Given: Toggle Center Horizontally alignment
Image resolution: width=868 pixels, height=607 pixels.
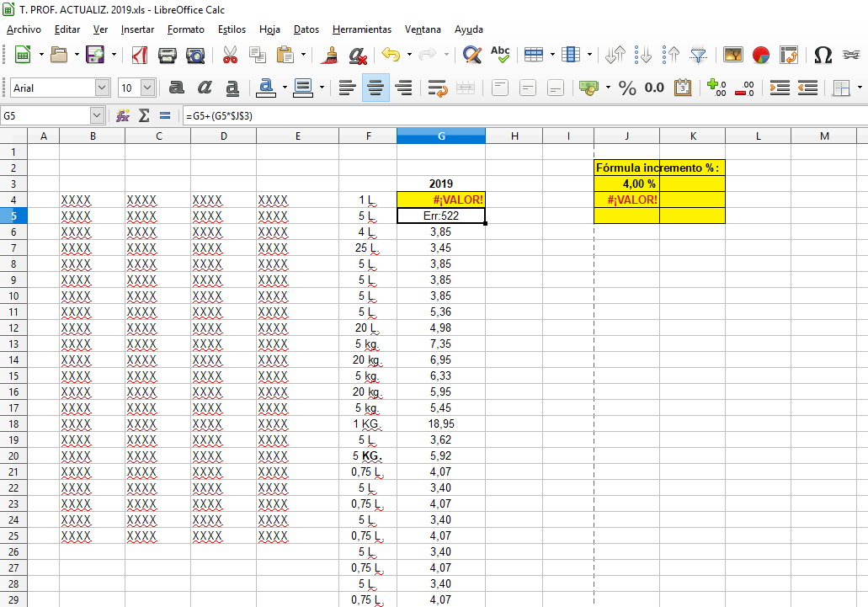Looking at the screenshot, I should coord(375,88).
